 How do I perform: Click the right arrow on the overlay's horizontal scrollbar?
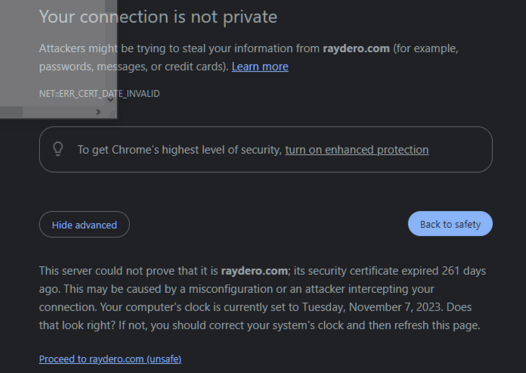98,112
